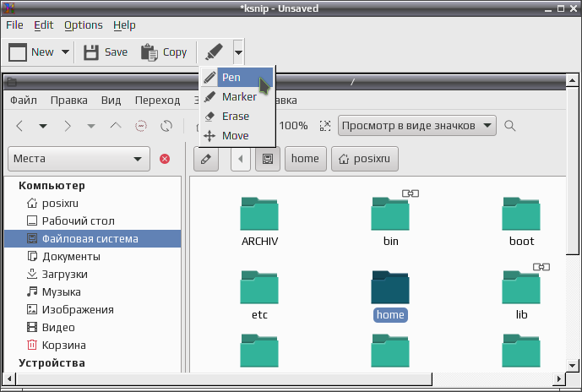Select the etc folder icon
Screen dimensions: 582x392
259,287
